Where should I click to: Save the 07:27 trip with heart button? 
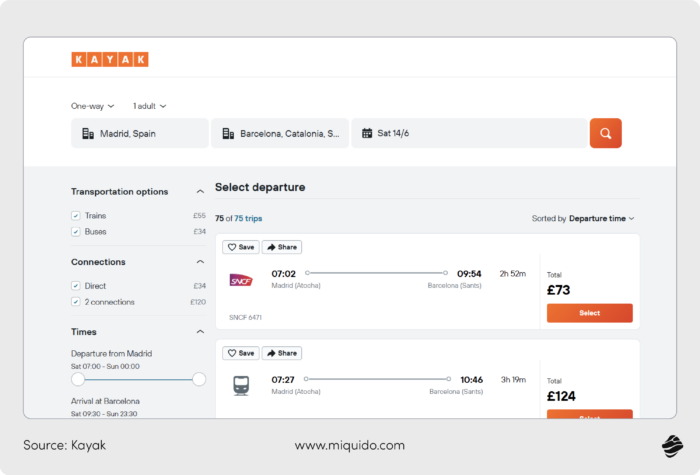(x=241, y=353)
